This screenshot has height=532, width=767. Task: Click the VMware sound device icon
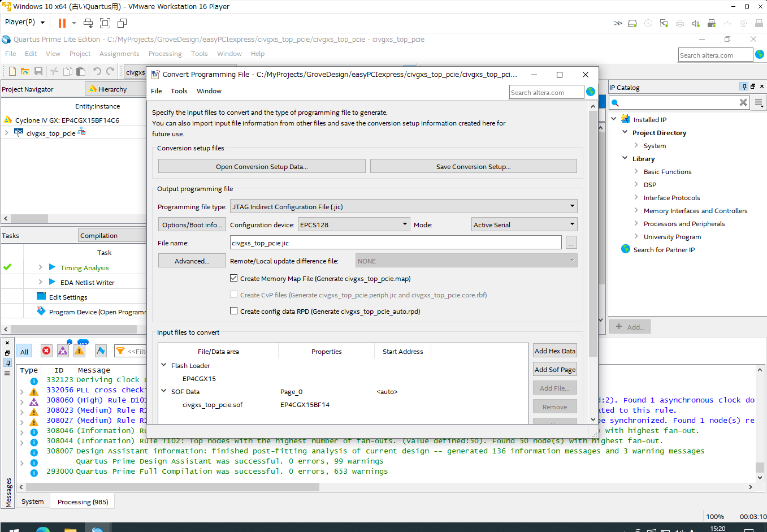click(x=696, y=23)
